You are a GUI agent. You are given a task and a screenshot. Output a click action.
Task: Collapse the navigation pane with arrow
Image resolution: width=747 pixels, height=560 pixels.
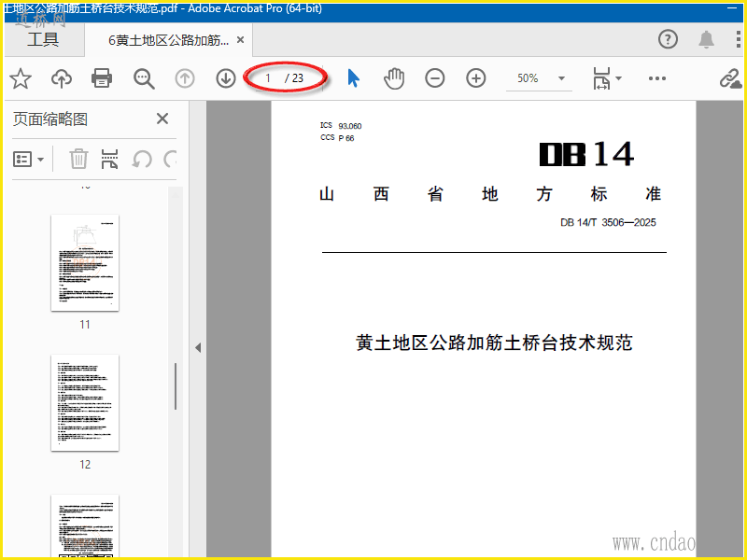pyautogui.click(x=198, y=347)
